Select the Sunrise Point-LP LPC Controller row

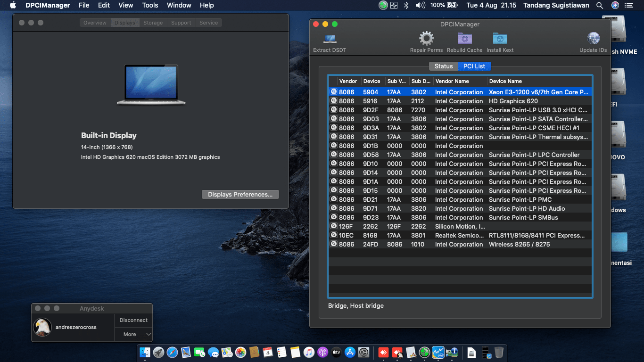(460, 155)
